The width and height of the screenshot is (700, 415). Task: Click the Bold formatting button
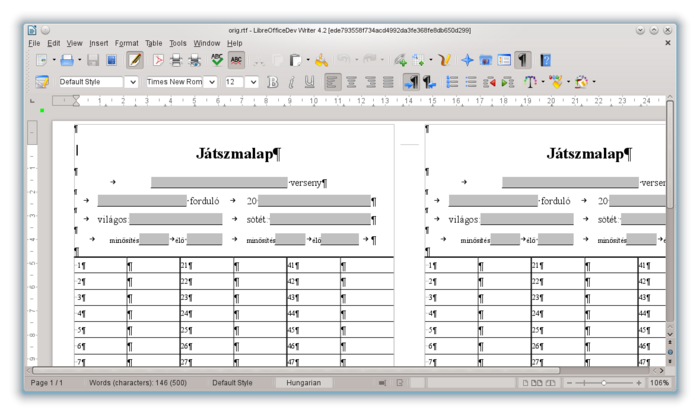[x=272, y=82]
